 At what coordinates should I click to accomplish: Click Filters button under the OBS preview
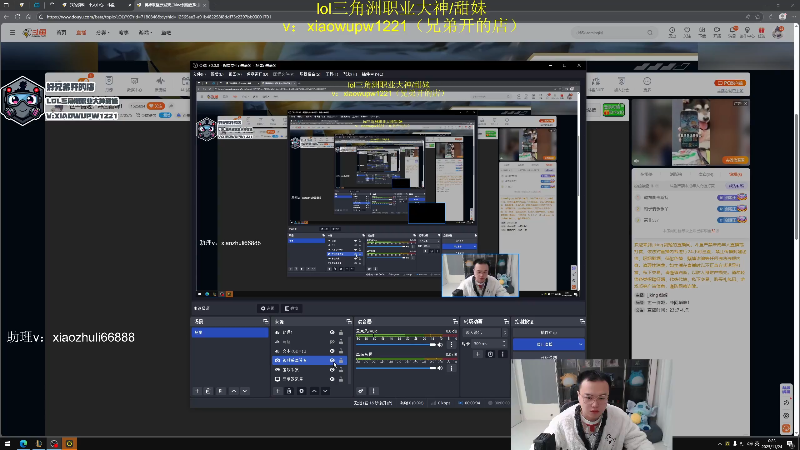pos(292,308)
